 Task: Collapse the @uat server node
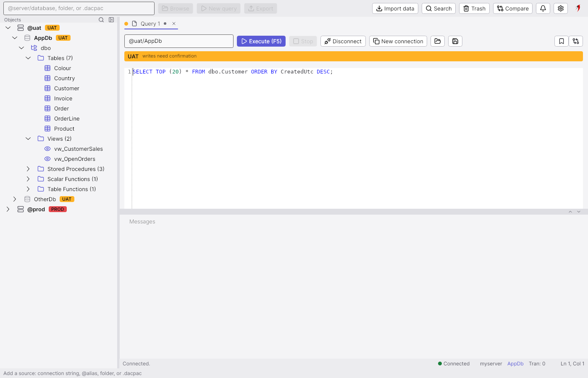tap(8, 28)
